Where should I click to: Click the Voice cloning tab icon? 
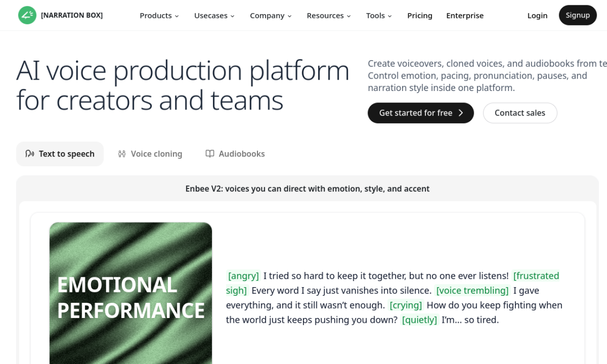click(122, 154)
